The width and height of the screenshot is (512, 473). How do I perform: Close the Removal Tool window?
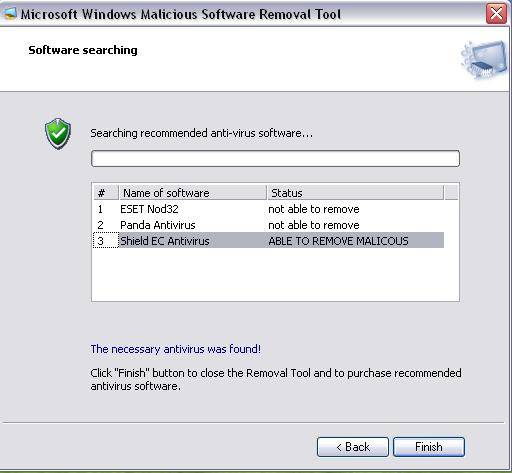coord(496,14)
